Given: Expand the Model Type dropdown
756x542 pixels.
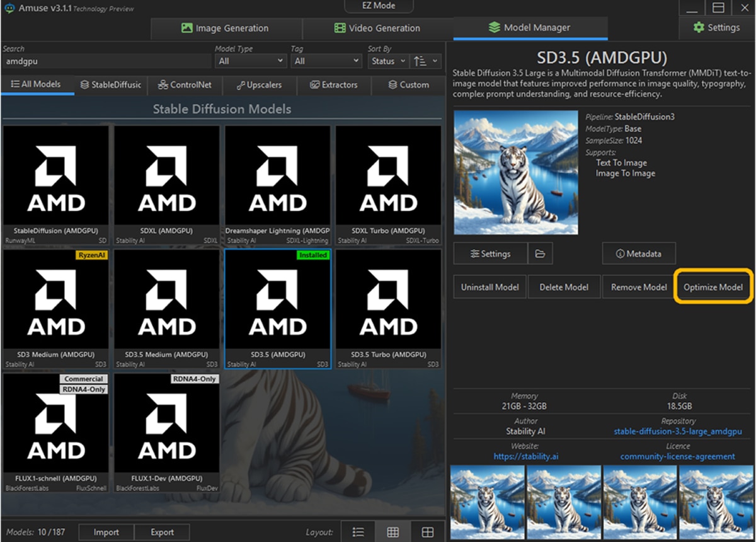Looking at the screenshot, I should point(250,61).
